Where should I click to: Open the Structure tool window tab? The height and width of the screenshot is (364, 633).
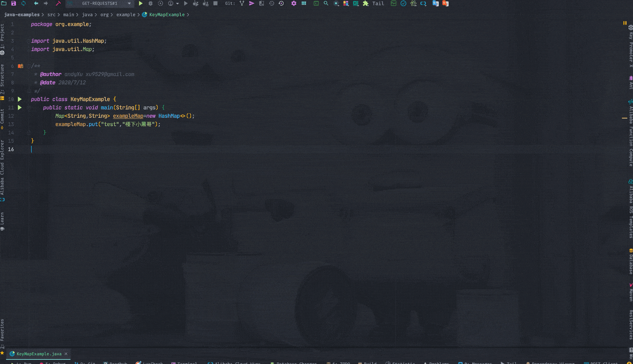click(2, 81)
